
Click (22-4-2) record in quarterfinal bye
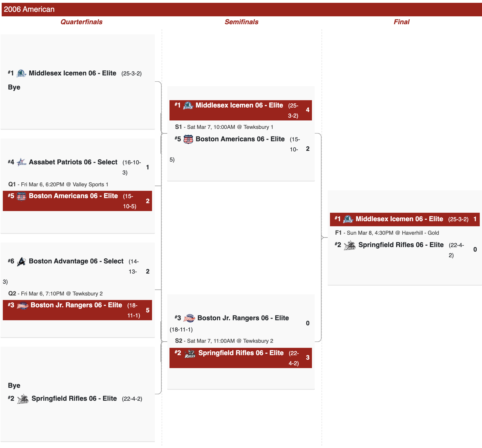[x=132, y=399]
